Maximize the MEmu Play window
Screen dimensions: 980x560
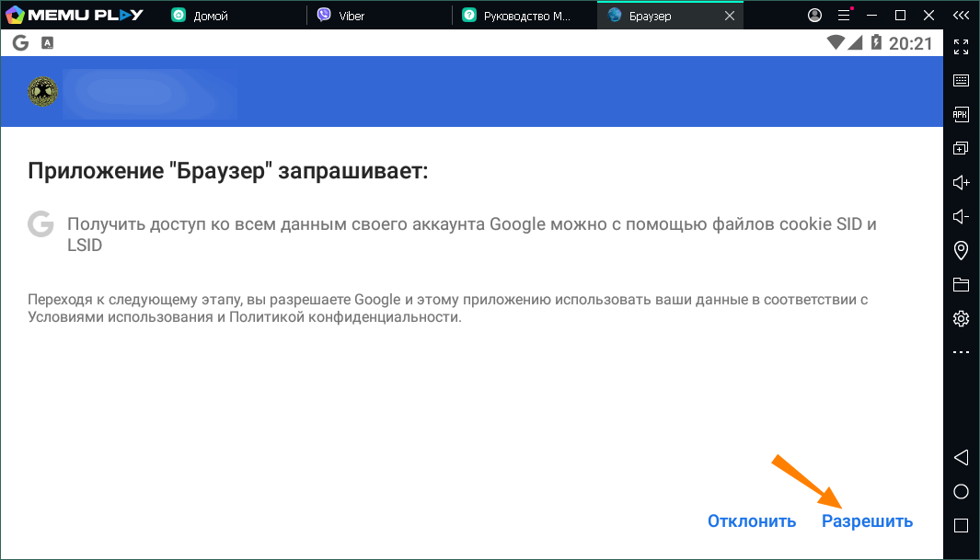900,15
